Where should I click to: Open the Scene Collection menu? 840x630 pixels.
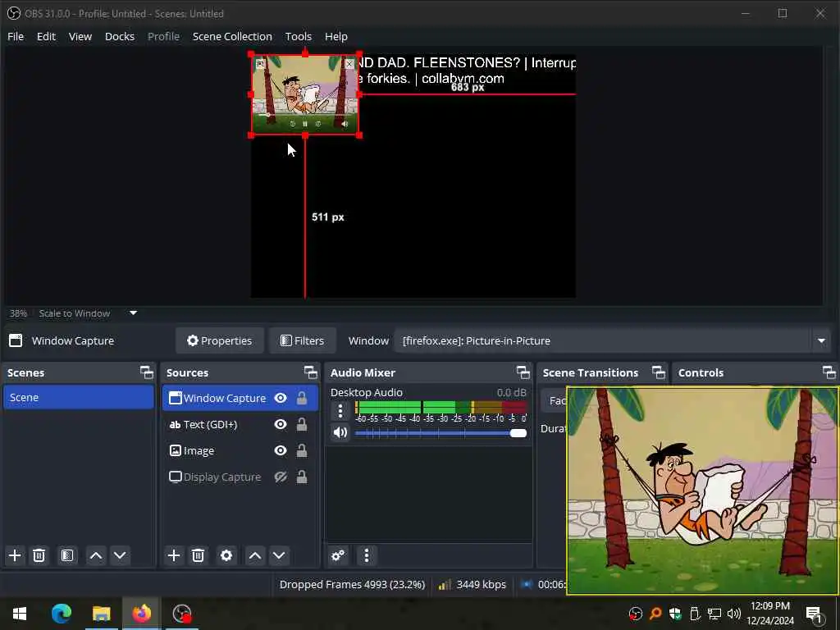[x=232, y=36]
